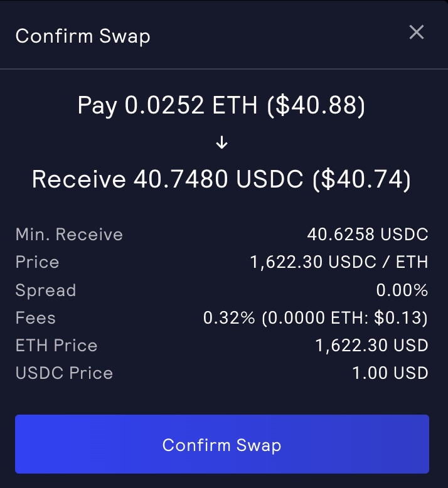Image resolution: width=448 pixels, height=488 pixels.
Task: Click the ($40.74) receive USD value
Action: (x=362, y=179)
